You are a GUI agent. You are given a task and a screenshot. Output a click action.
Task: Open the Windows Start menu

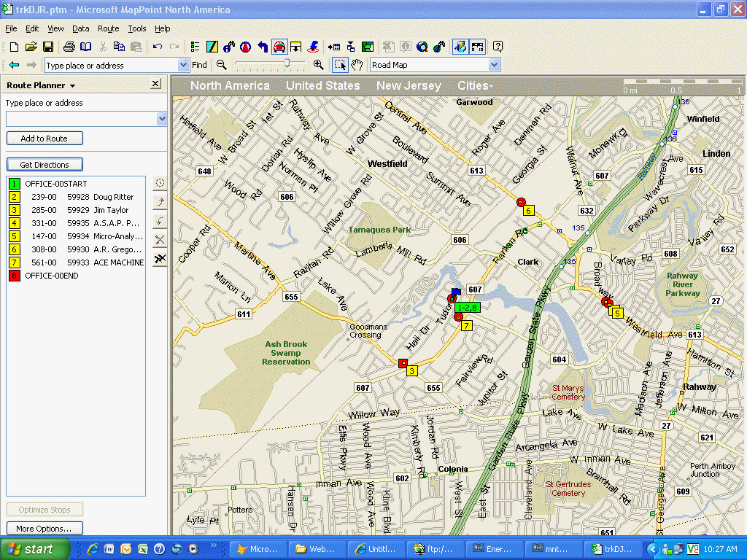point(35,549)
